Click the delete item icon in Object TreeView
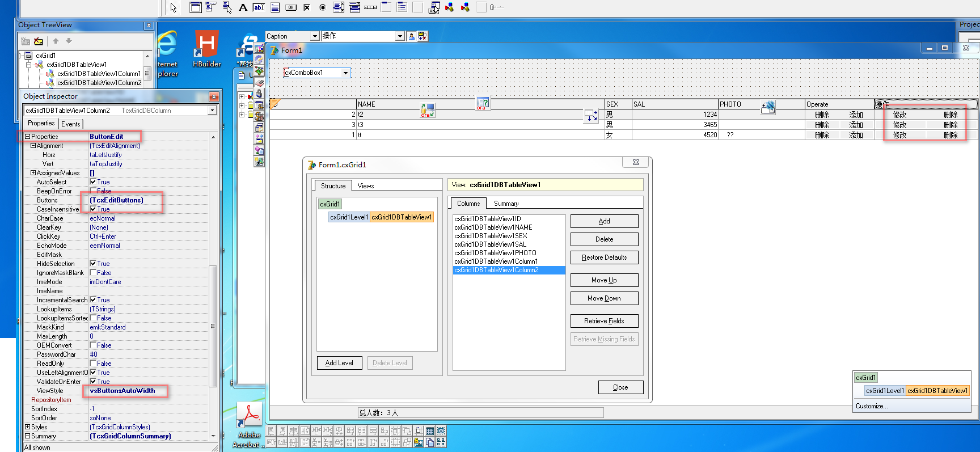Image resolution: width=980 pixels, height=452 pixels. coord(39,41)
